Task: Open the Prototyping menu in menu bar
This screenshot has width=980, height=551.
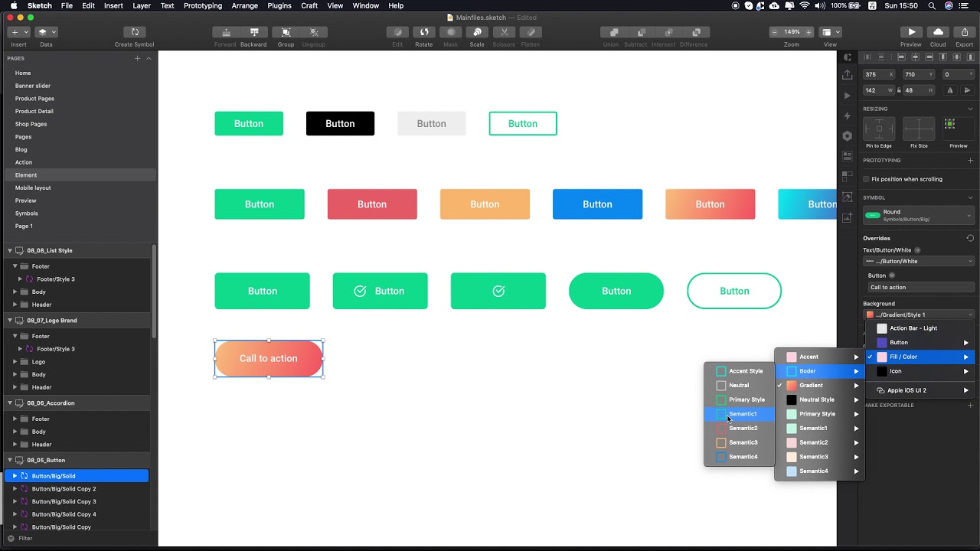Action: pyautogui.click(x=203, y=5)
